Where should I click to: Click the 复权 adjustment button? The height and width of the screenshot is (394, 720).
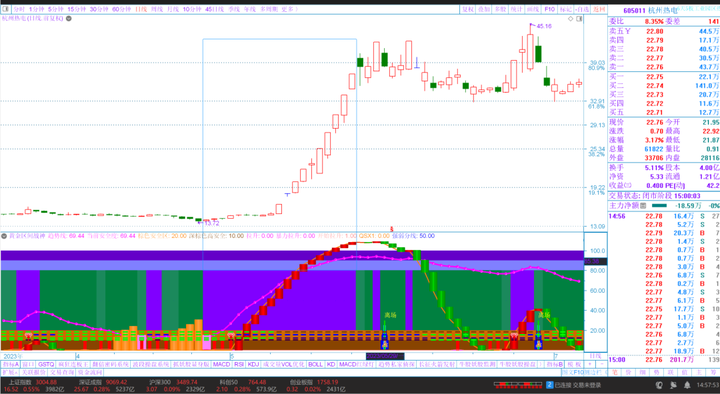click(x=467, y=9)
